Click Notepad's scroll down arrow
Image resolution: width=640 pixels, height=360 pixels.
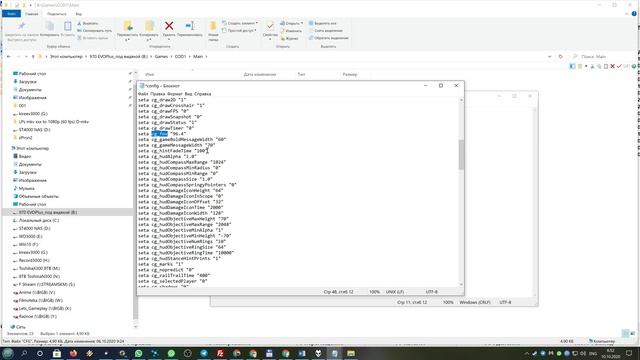(461, 284)
